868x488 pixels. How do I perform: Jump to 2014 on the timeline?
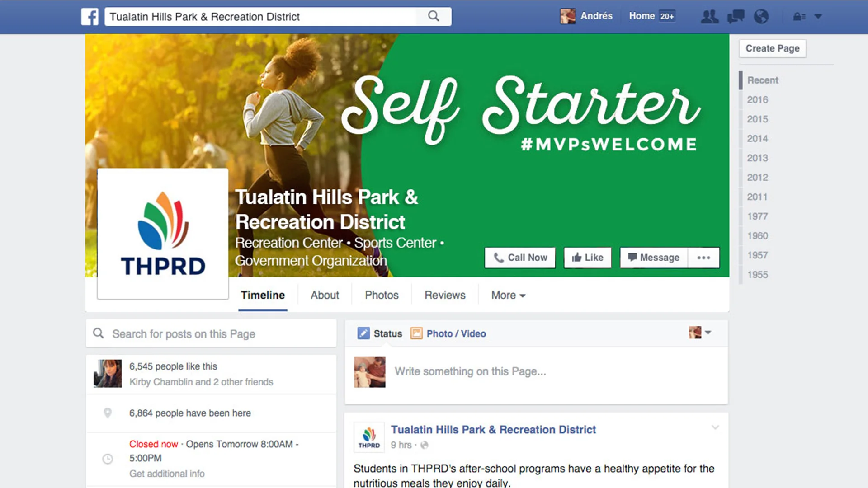757,139
